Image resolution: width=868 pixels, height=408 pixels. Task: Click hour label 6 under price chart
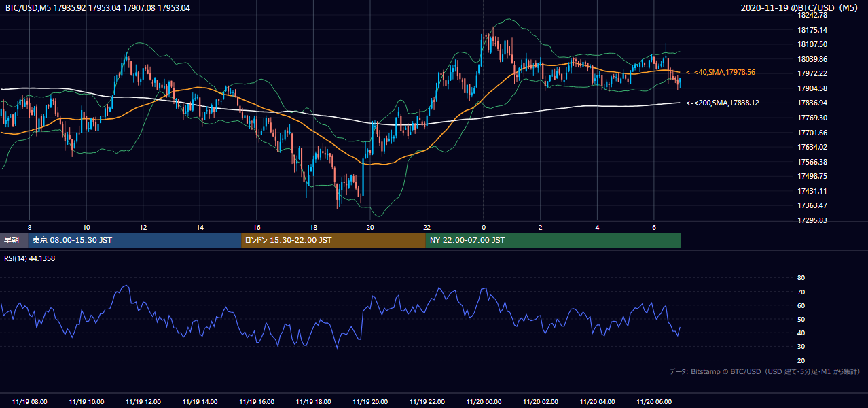(654, 227)
